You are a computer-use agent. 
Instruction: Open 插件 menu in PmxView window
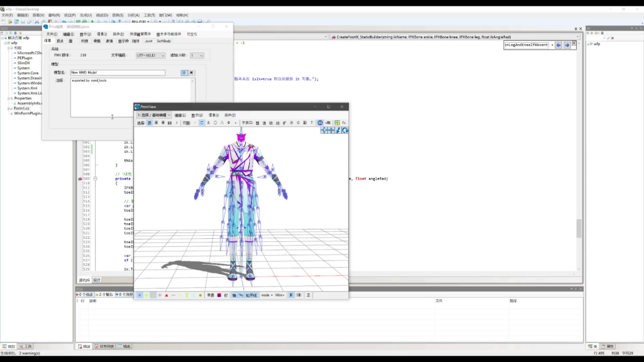pyautogui.click(x=230, y=116)
